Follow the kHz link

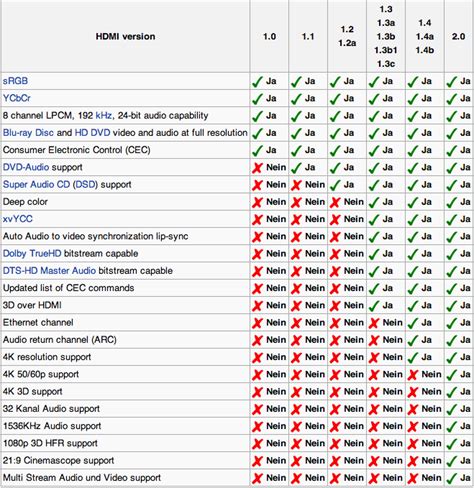pos(104,116)
